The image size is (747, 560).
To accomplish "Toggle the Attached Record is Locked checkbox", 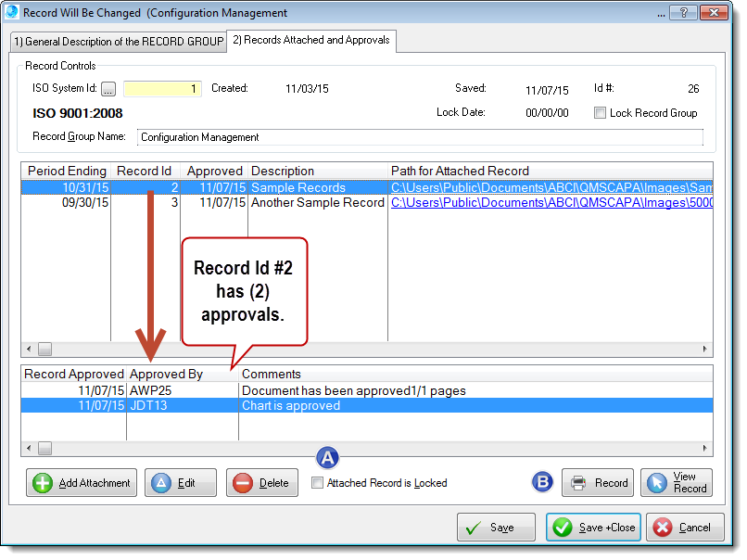I will (315, 483).
